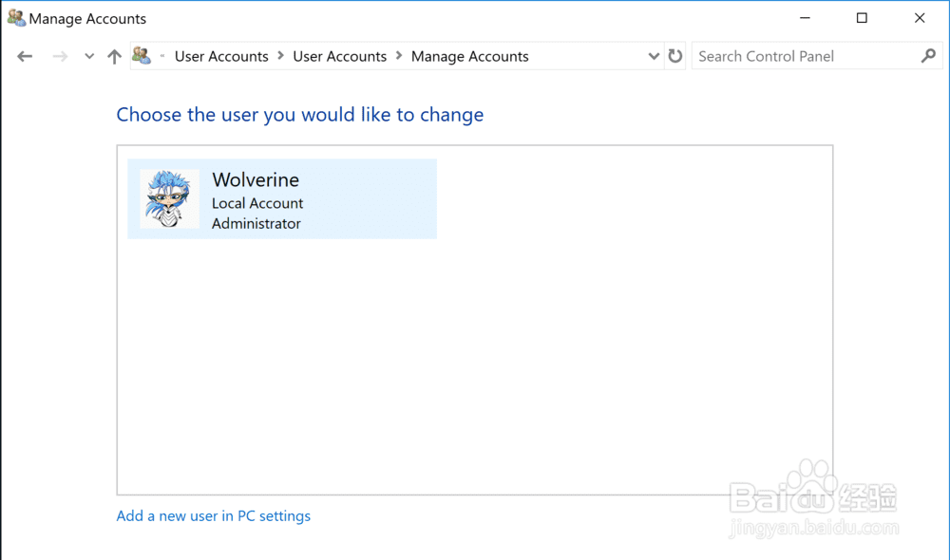
Task: Click the double chevron at the address bar start
Action: coord(162,56)
